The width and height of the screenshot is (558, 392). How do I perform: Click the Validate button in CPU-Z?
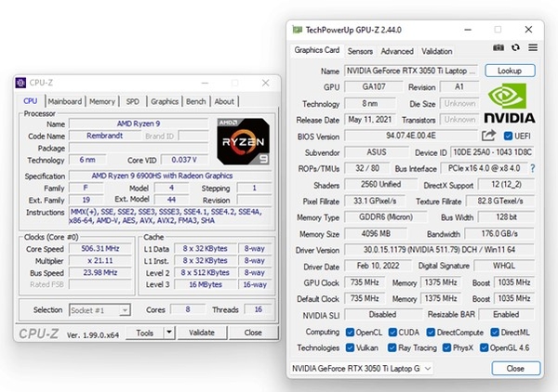click(x=201, y=333)
